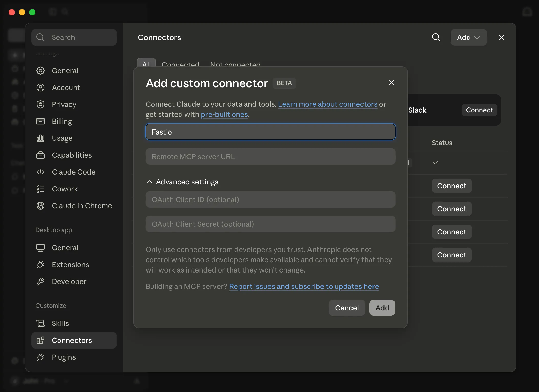Click the Remote MCP server URL field
The width and height of the screenshot is (539, 392).
[270, 157]
